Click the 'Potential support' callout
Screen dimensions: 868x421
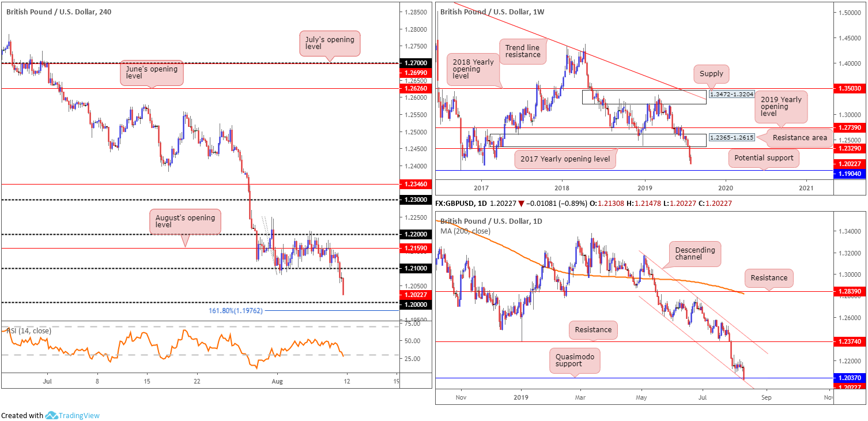click(764, 158)
